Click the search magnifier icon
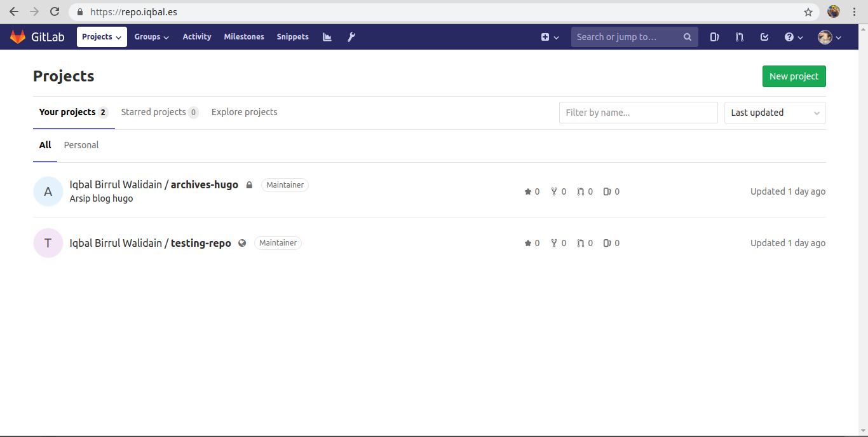The image size is (868, 437). click(x=687, y=36)
